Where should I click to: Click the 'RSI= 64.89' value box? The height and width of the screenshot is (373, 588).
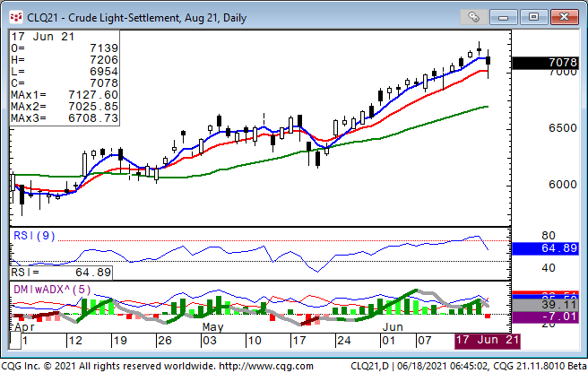click(61, 273)
